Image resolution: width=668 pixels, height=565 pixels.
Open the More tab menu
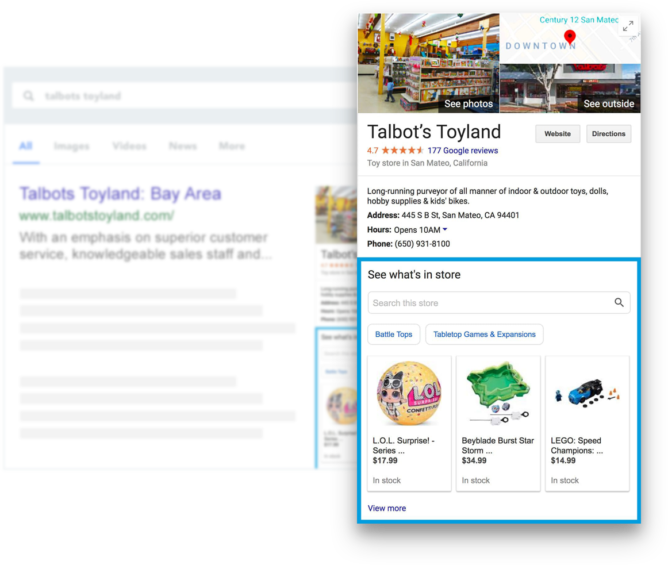tap(232, 146)
